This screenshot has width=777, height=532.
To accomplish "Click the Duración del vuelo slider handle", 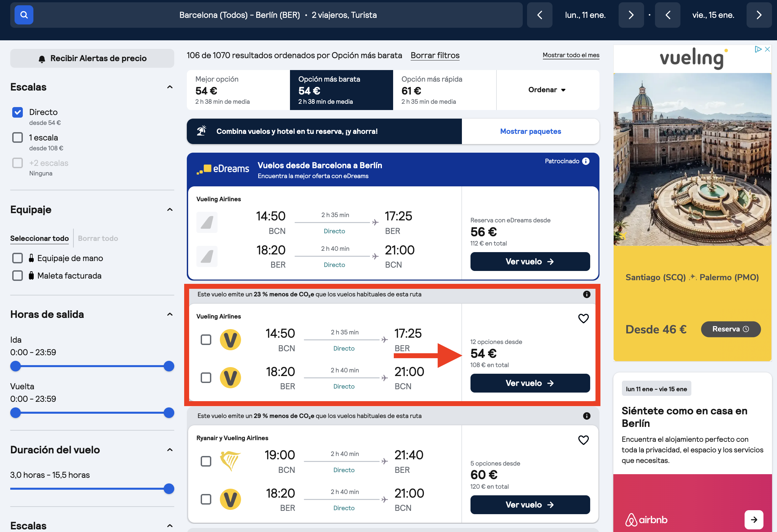I will (x=169, y=489).
